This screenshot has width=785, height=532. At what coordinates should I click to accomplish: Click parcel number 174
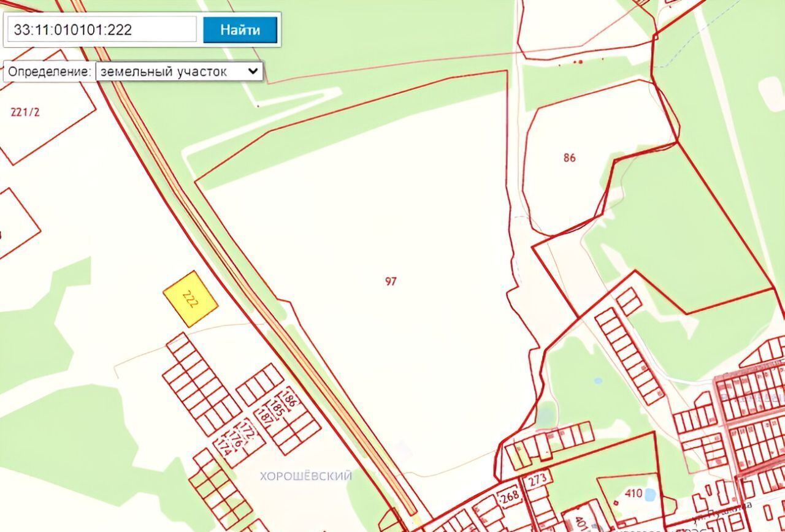pyautogui.click(x=224, y=447)
